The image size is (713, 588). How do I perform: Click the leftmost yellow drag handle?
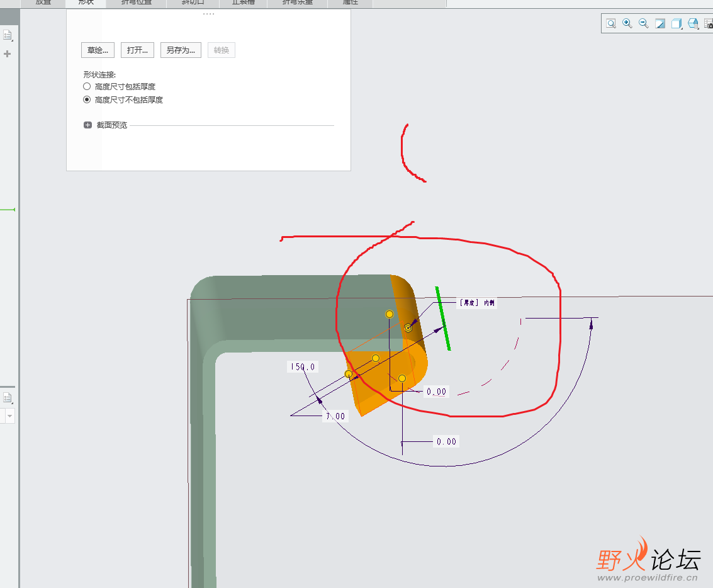[348, 374]
